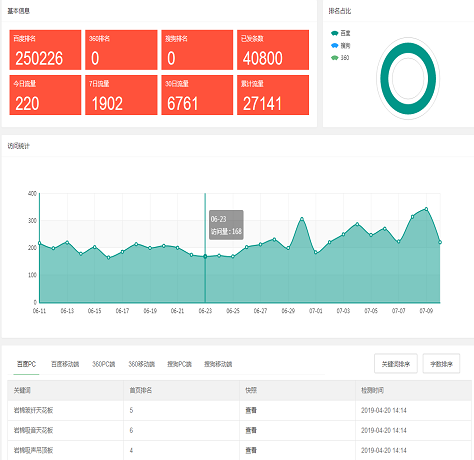474x460 pixels.
Task: Click the 06-11 data point on line chart
Action: (40, 243)
